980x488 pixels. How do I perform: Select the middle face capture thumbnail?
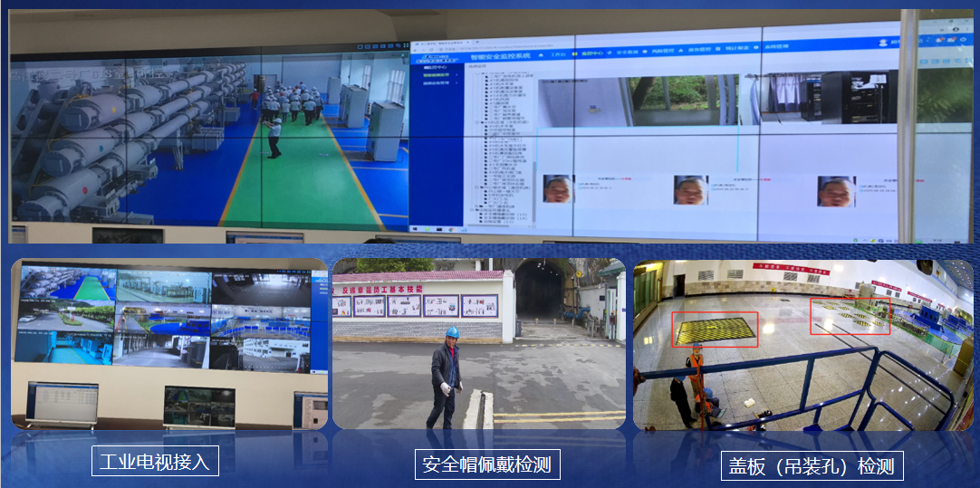coord(691,190)
